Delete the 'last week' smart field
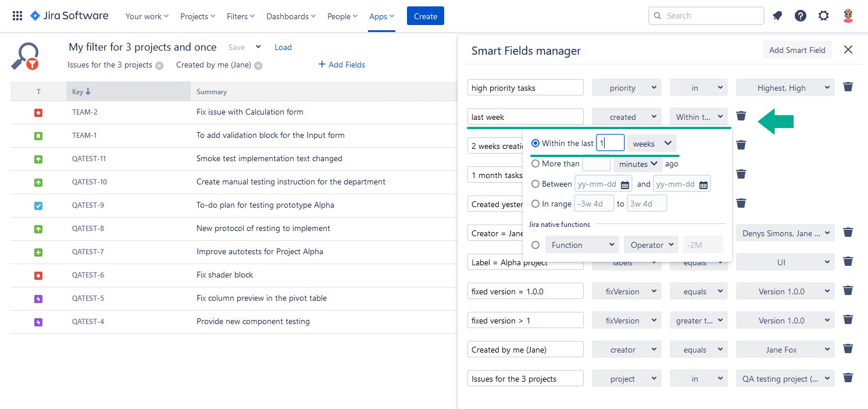The height and width of the screenshot is (409, 868). [741, 116]
